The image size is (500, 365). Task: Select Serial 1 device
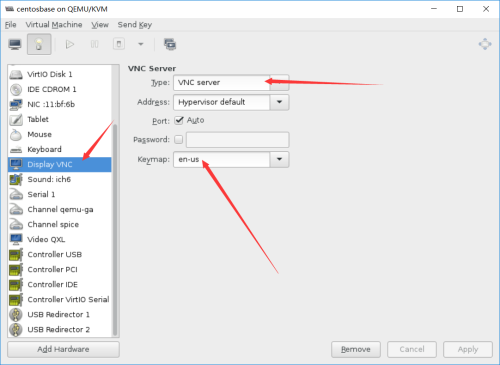click(x=60, y=194)
